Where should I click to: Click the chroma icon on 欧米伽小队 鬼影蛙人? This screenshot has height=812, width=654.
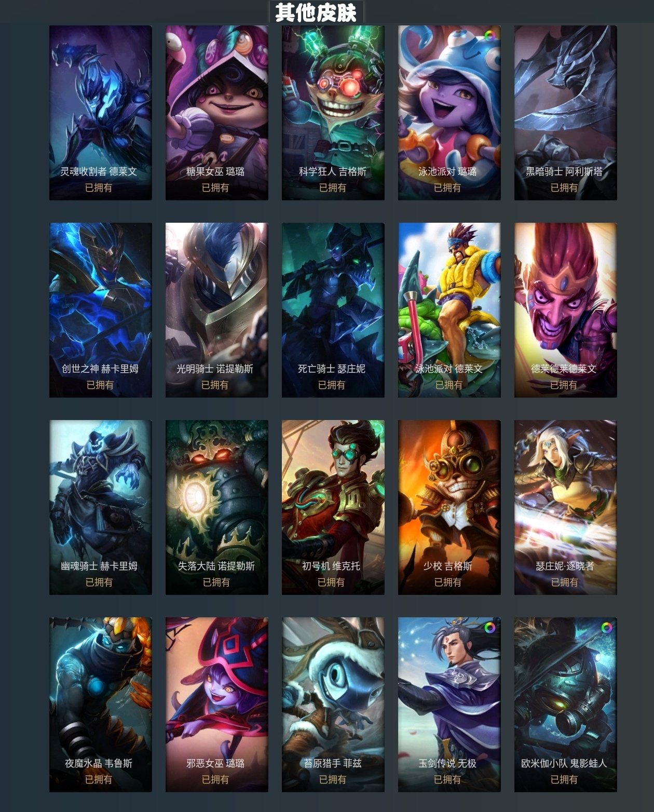(606, 628)
